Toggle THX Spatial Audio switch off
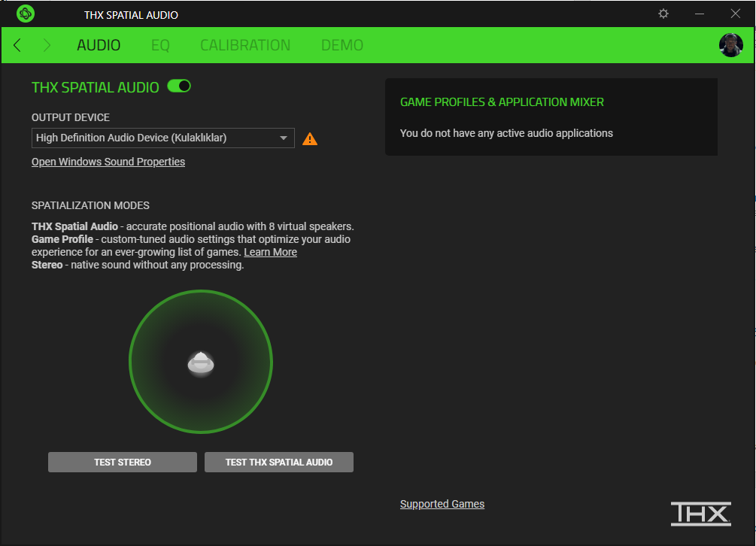Image resolution: width=756 pixels, height=546 pixels. point(179,86)
